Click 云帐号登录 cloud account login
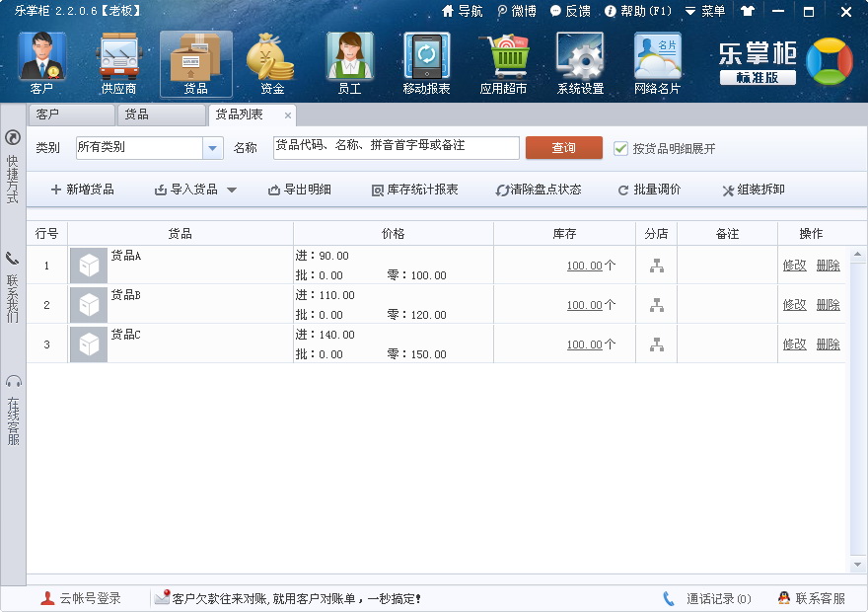 [x=81, y=599]
